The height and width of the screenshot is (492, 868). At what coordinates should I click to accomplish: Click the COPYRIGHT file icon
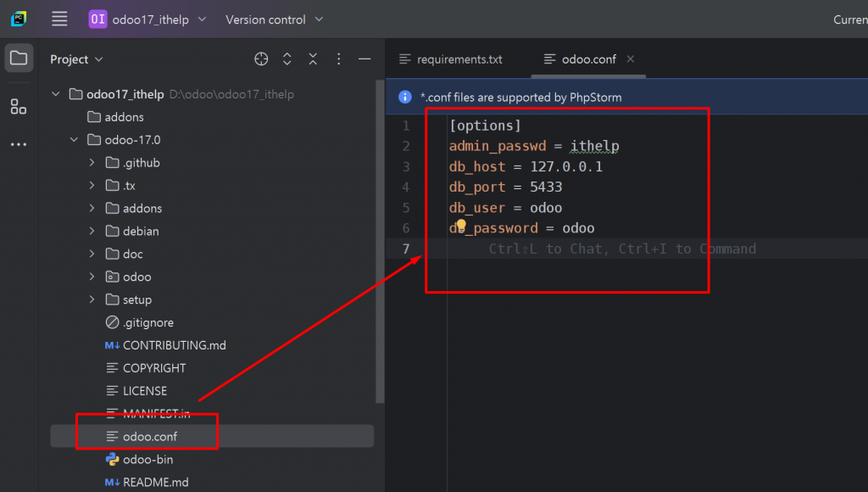pyautogui.click(x=113, y=368)
